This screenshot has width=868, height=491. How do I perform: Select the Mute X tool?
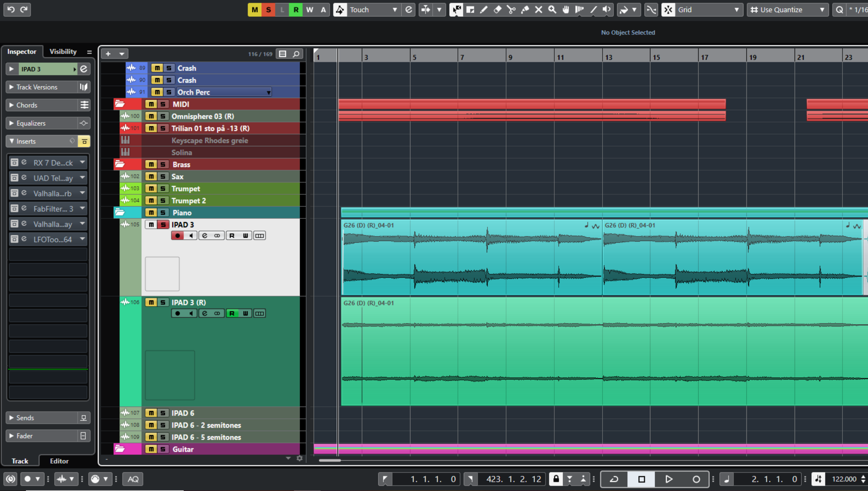click(x=538, y=10)
